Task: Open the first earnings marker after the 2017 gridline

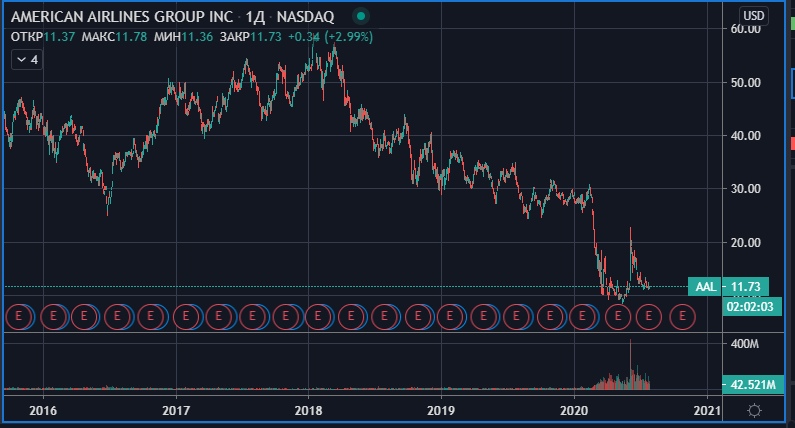Action: click(x=186, y=316)
